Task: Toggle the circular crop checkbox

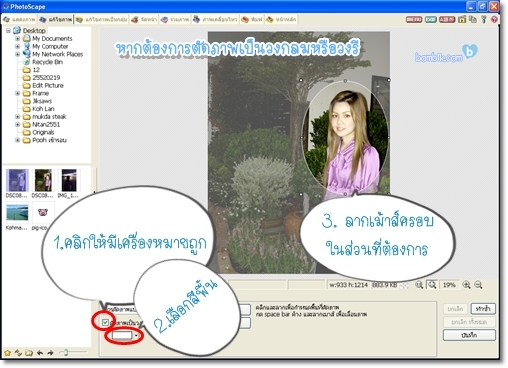Action: 105,322
